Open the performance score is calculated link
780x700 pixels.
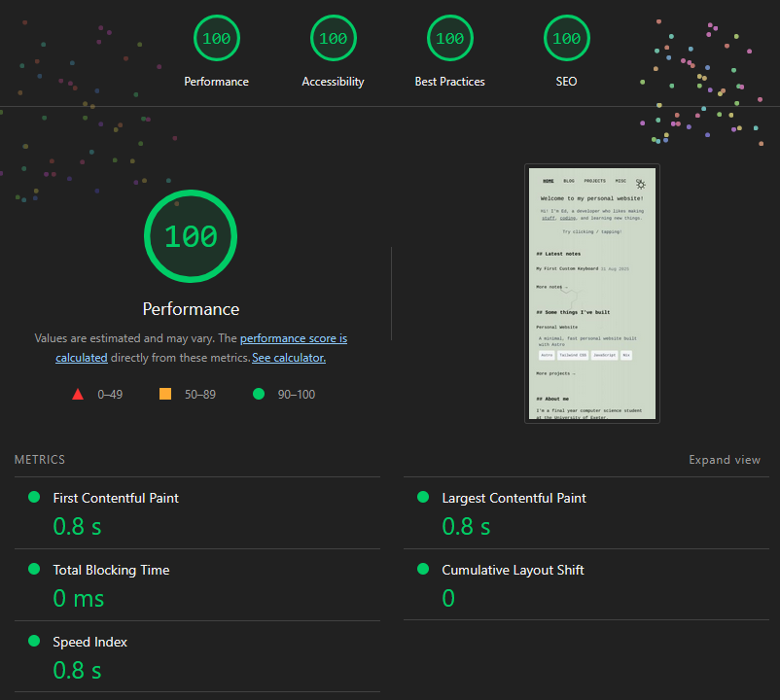[x=294, y=337]
